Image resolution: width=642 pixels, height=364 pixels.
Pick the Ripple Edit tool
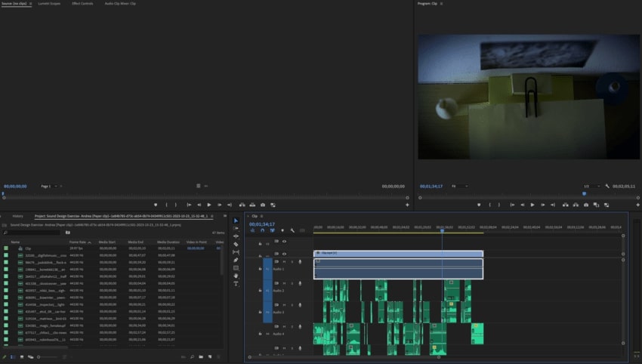point(236,236)
